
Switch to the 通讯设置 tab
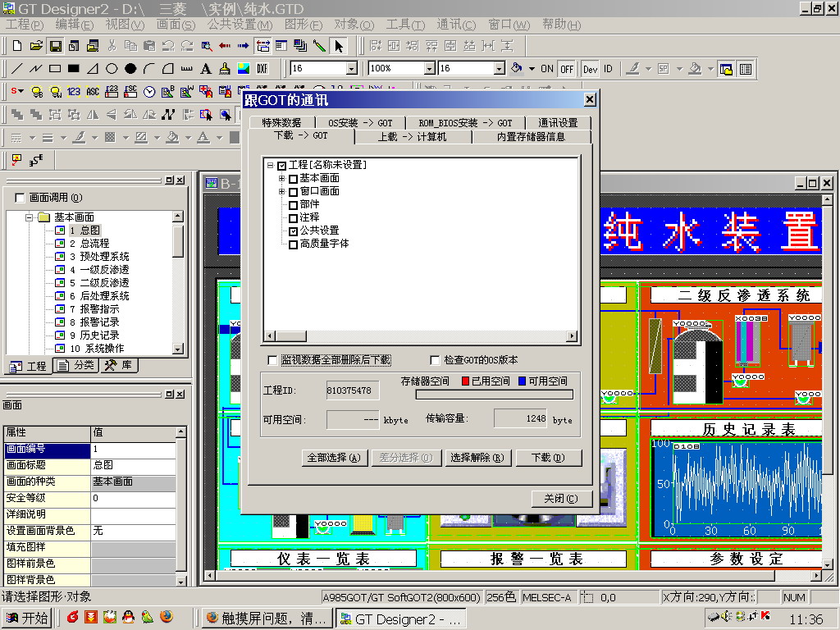(557, 123)
